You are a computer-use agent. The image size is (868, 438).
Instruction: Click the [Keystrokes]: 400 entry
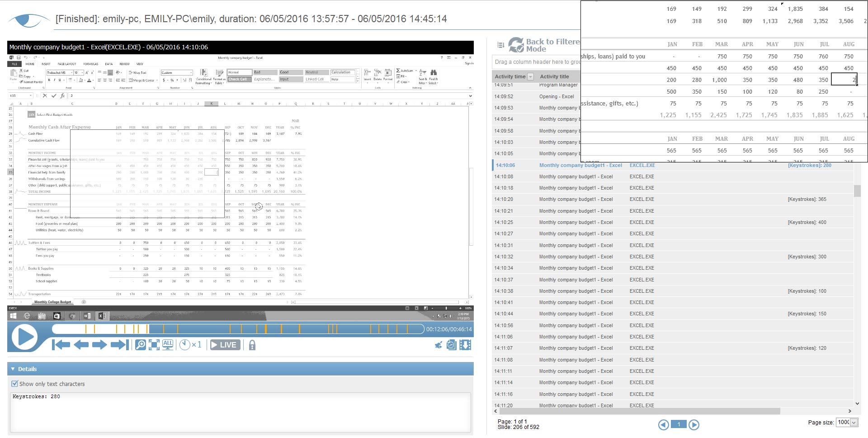pos(807,222)
